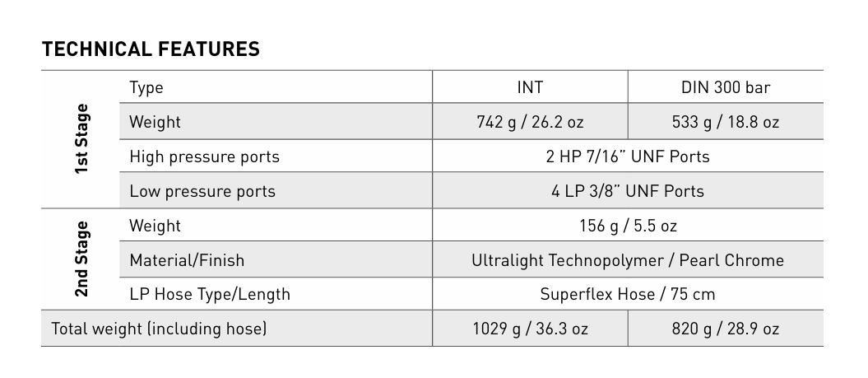The height and width of the screenshot is (378, 868).
Task: Click the 156 g / 5.5 oz value
Action: [628, 226]
